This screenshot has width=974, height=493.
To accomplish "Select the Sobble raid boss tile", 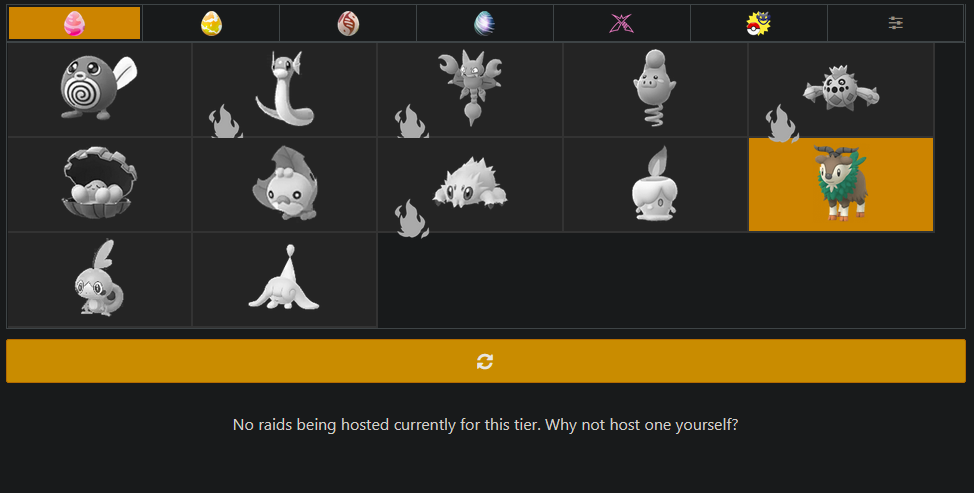I will (x=99, y=279).
